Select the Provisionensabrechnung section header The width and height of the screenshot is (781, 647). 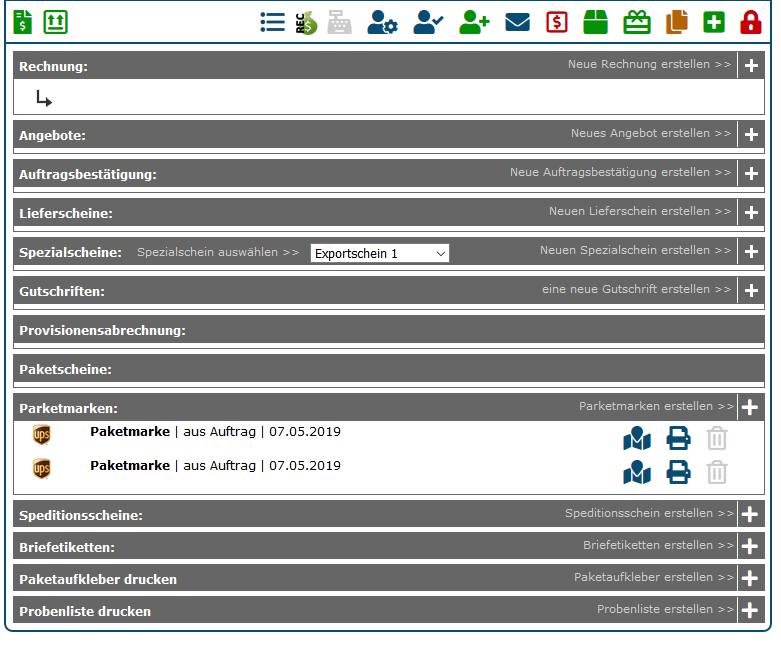tap(103, 330)
